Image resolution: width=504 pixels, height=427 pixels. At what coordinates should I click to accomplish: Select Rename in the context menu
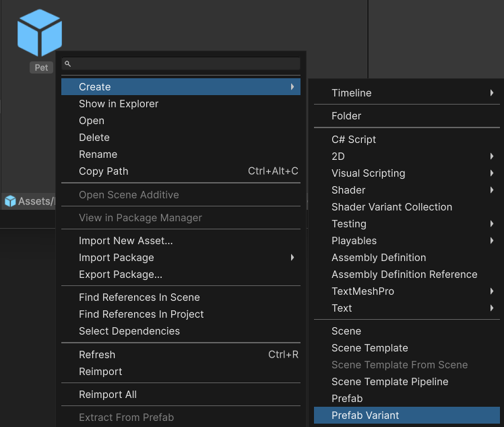pyautogui.click(x=181, y=154)
